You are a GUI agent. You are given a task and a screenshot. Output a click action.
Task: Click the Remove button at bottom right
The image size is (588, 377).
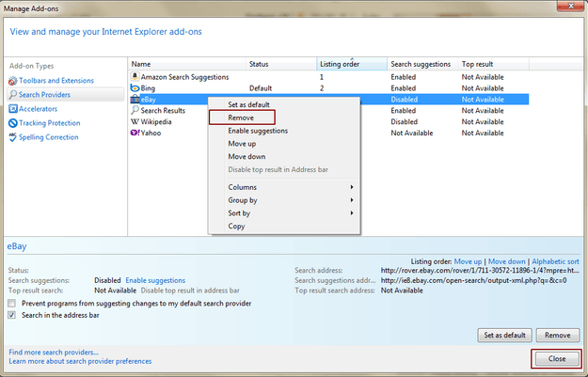pyautogui.click(x=558, y=335)
